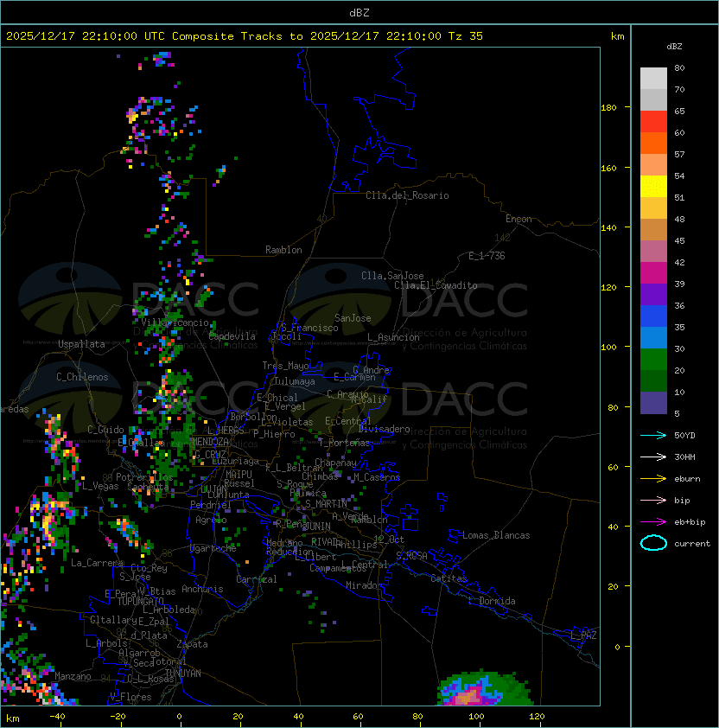
Task: Click the Villavicencio map label
Action: (x=175, y=322)
